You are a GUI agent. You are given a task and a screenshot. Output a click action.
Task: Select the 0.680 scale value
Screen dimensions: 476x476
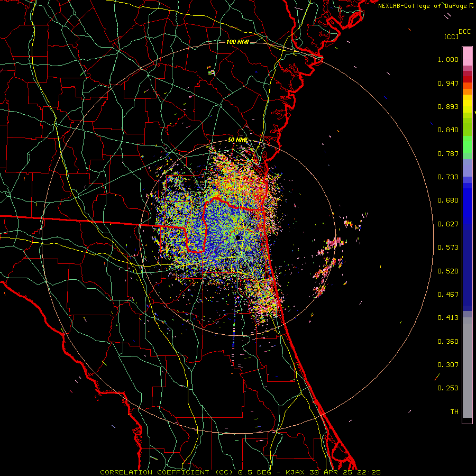(448, 200)
